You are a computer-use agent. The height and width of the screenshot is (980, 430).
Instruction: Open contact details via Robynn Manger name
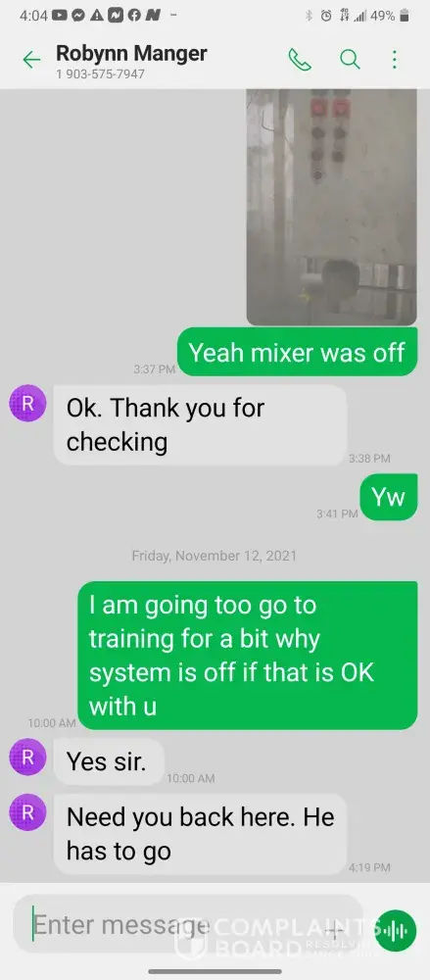pyautogui.click(x=131, y=53)
